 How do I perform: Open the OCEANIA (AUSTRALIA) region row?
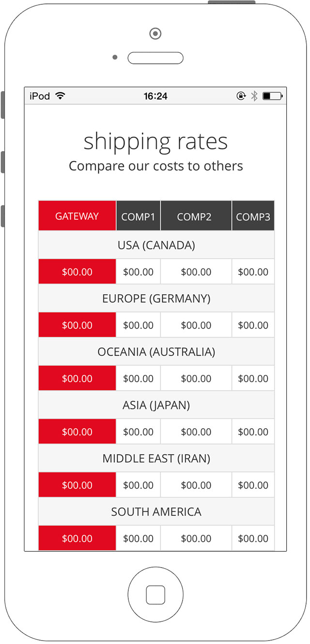[156, 351]
